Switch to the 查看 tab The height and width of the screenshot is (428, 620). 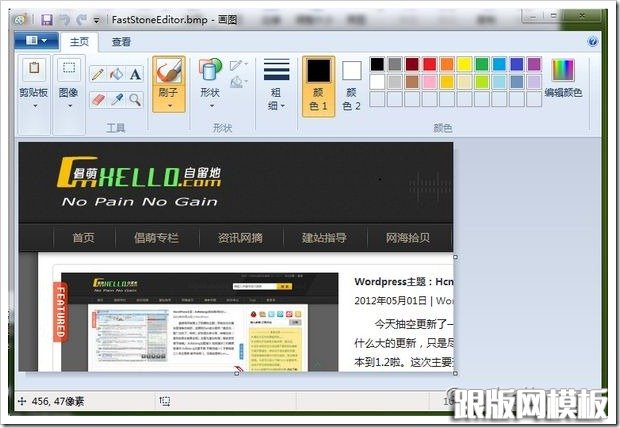coord(121,42)
